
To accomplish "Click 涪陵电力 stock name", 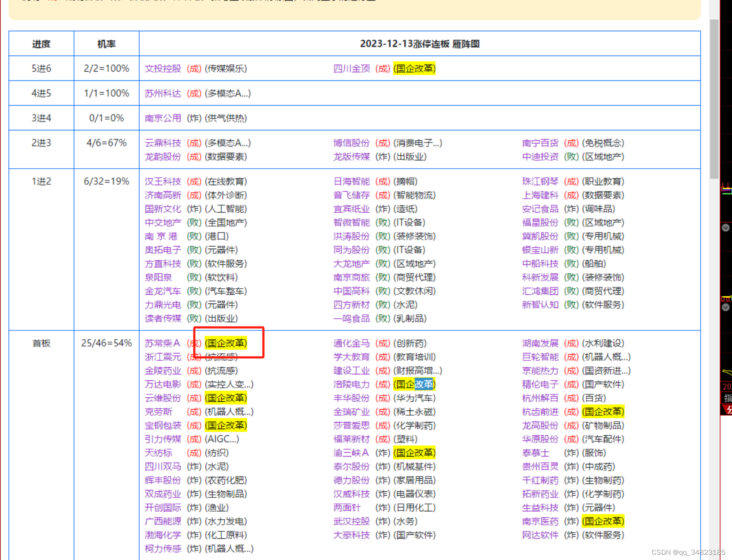I will pyautogui.click(x=352, y=384).
